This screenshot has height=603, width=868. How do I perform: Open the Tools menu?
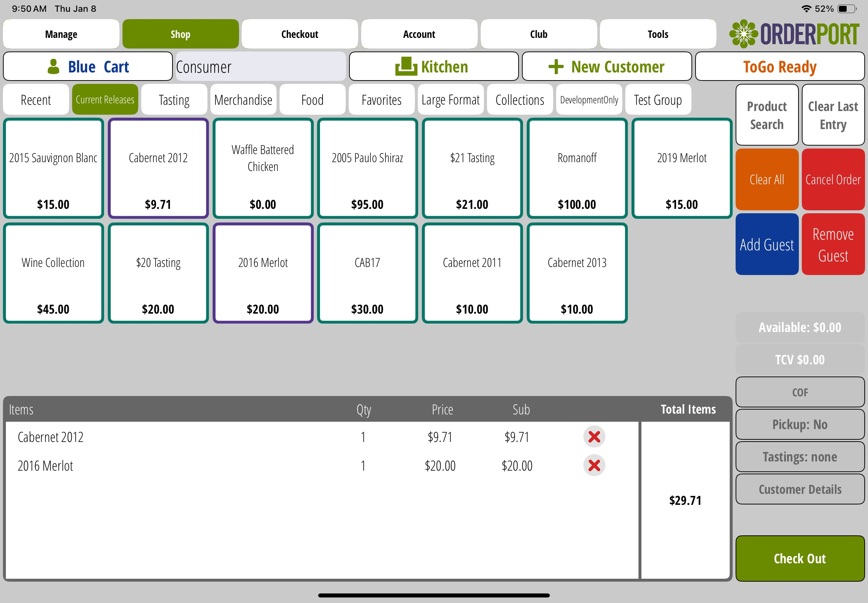coord(658,34)
